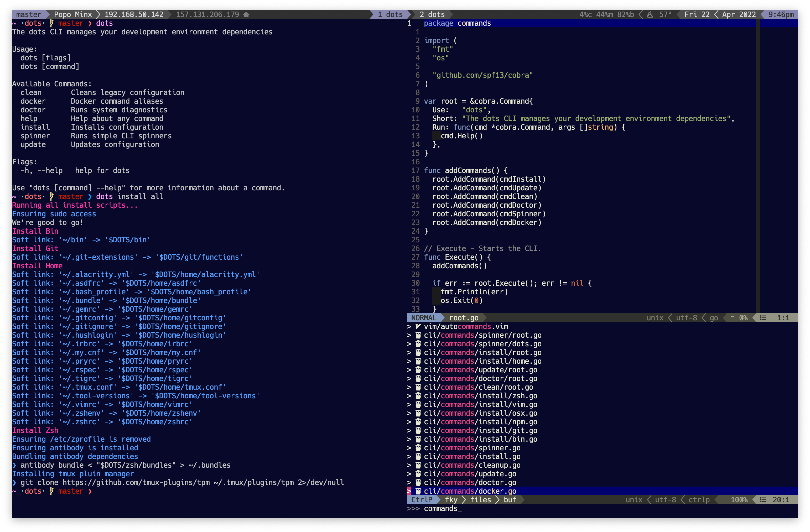
Task: Click the 'Popo Minx' hostname segment
Action: pyautogui.click(x=73, y=14)
